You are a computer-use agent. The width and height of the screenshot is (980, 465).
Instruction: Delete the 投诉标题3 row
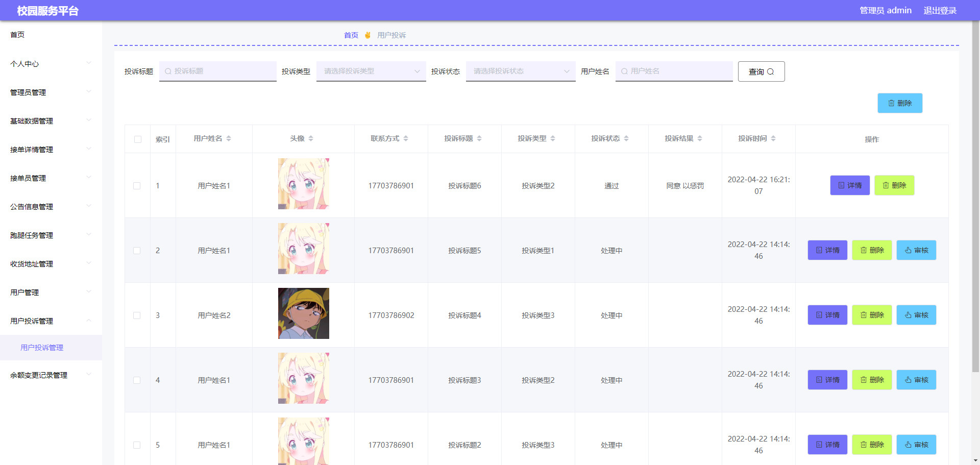872,380
